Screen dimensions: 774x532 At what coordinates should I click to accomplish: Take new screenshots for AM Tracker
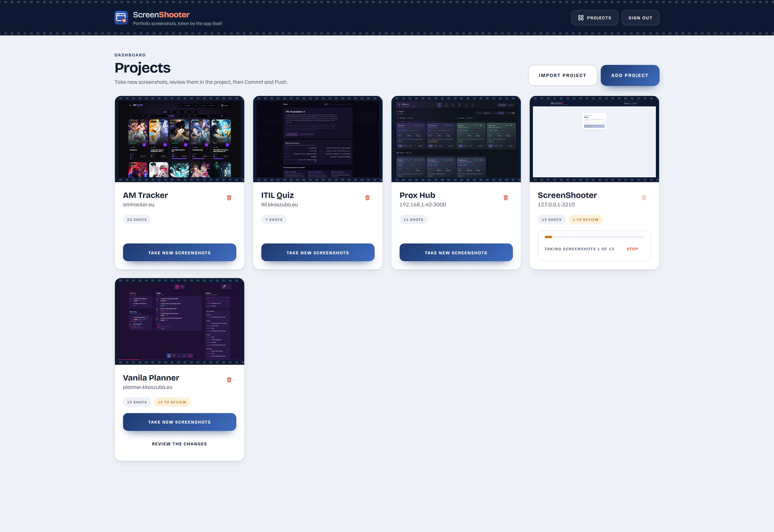179,252
